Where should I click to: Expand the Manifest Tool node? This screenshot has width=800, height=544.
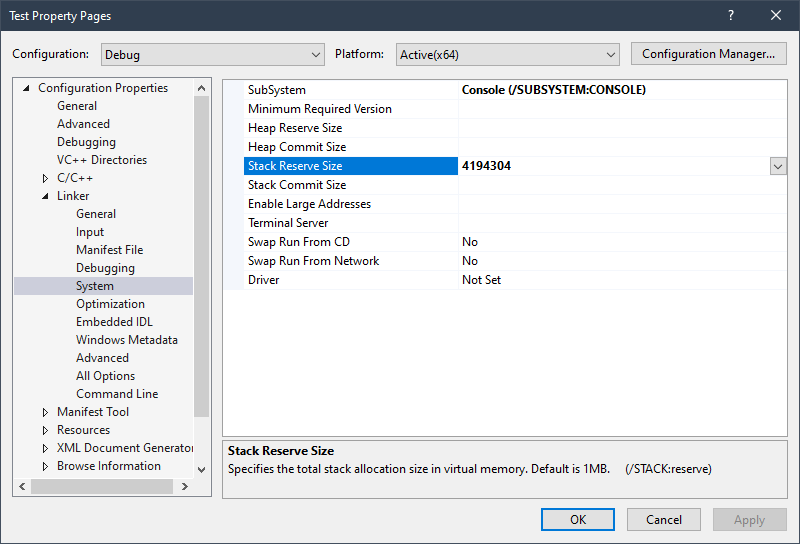pos(45,412)
